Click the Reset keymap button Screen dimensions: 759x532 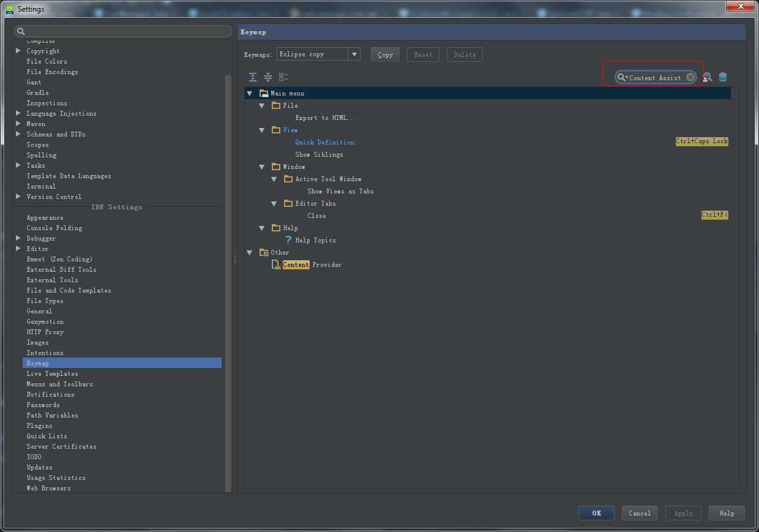coord(423,54)
